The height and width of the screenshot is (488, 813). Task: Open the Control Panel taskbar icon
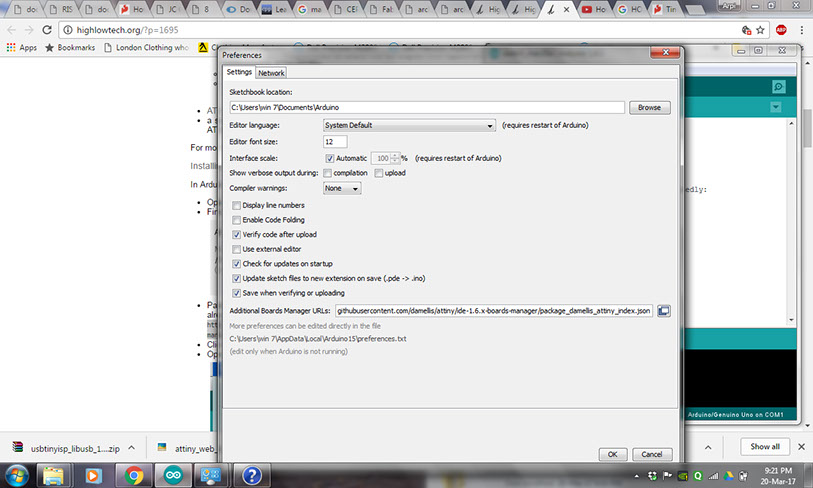pyautogui.click(x=211, y=475)
